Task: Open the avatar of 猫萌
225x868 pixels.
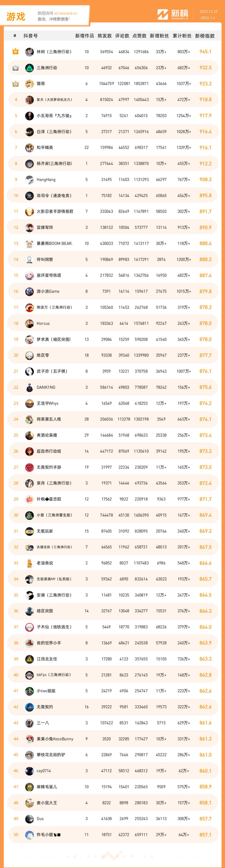Action: (30, 84)
